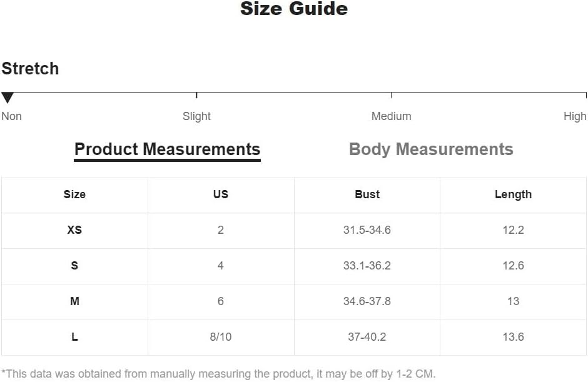
Task: Click the 8/10 US size cell
Action: 220,336
